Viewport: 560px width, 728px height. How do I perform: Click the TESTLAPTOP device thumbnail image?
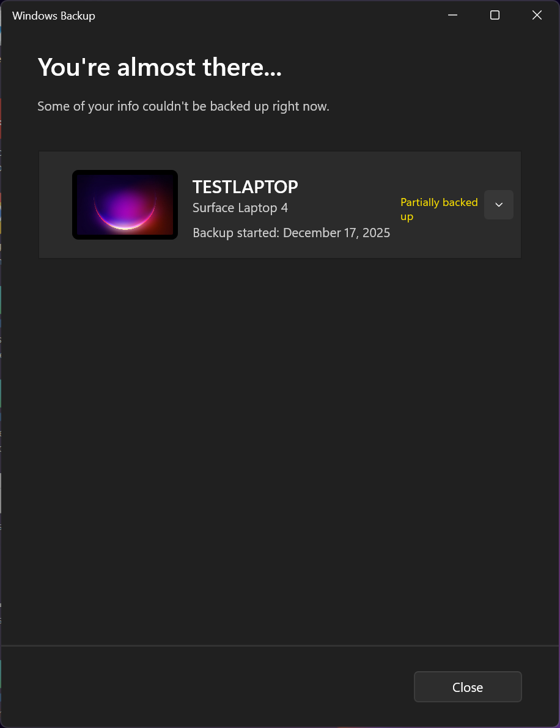(125, 204)
